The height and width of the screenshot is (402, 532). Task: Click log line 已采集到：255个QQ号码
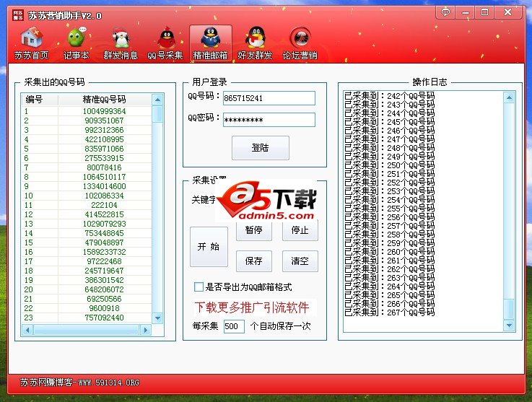[390, 209]
